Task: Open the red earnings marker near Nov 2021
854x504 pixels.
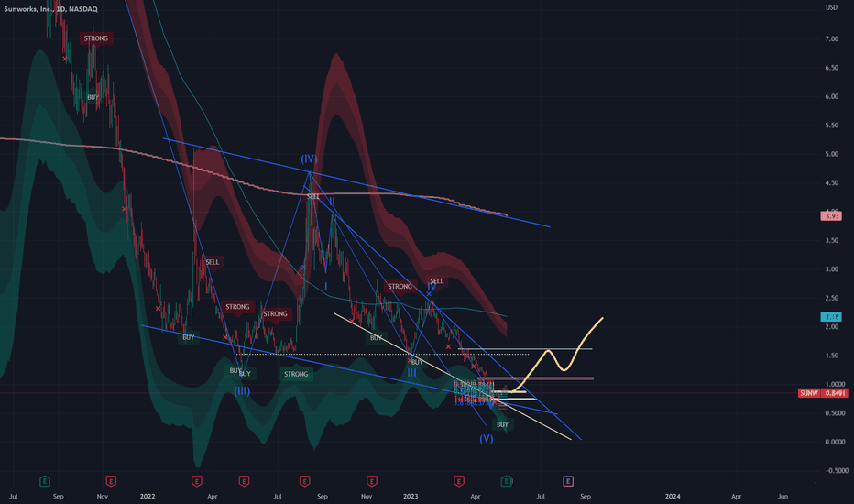Action: pos(111,481)
